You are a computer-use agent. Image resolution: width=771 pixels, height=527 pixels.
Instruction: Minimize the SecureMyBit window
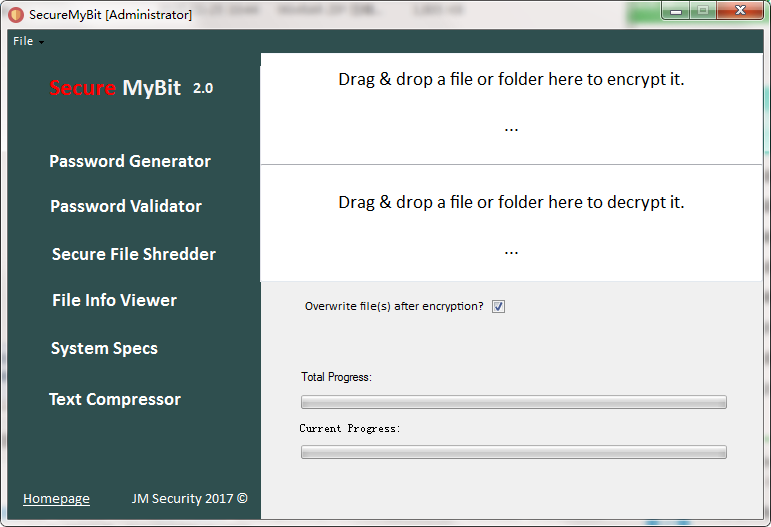click(x=676, y=11)
